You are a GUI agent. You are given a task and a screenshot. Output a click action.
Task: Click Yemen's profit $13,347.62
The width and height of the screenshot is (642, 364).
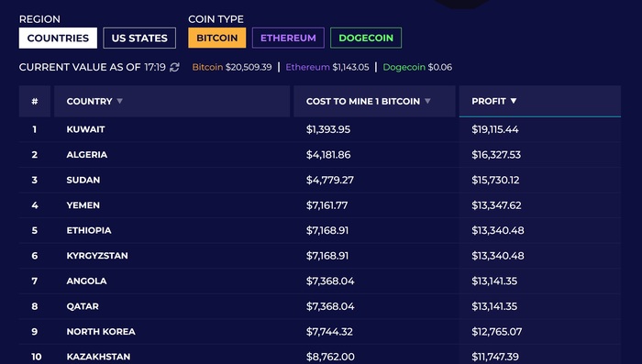(497, 205)
